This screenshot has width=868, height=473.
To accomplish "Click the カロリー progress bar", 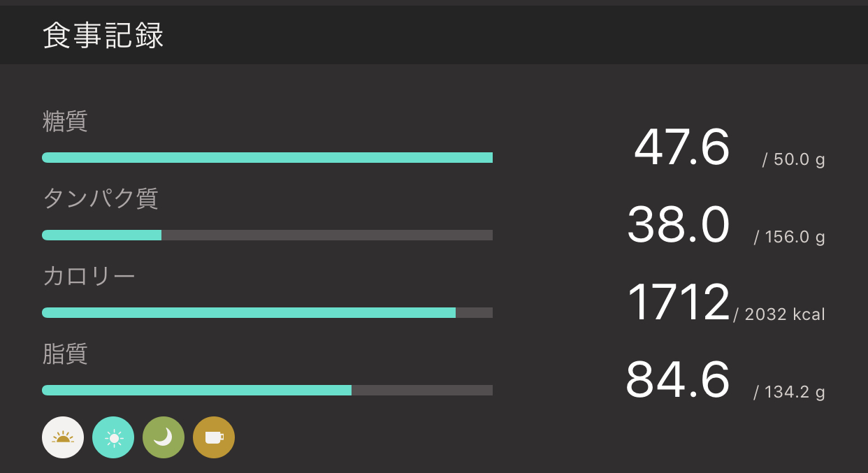I will [x=267, y=313].
